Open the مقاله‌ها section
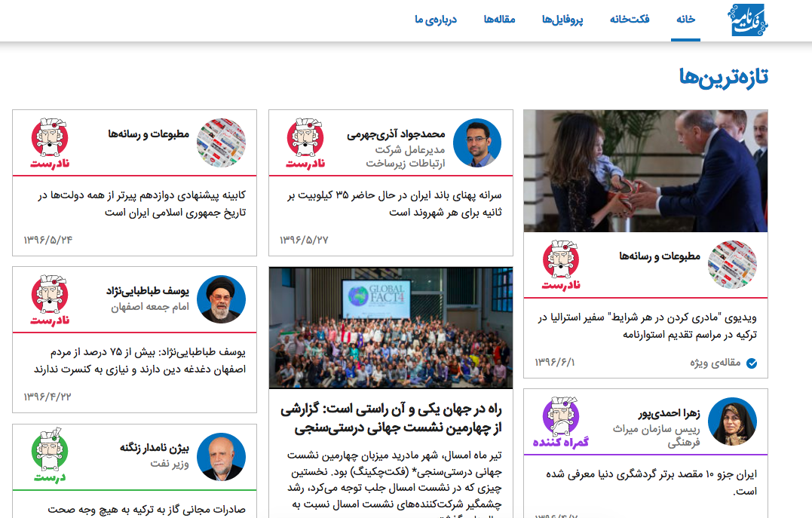The width and height of the screenshot is (812, 518). (x=499, y=20)
